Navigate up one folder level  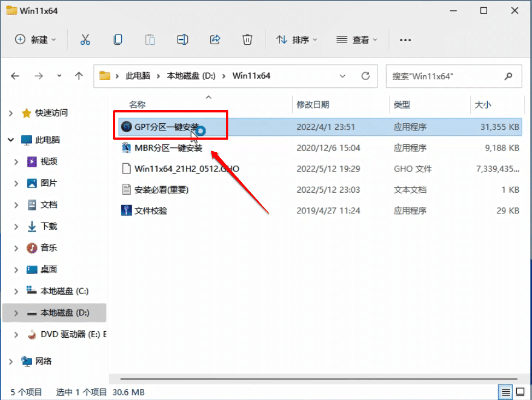79,76
